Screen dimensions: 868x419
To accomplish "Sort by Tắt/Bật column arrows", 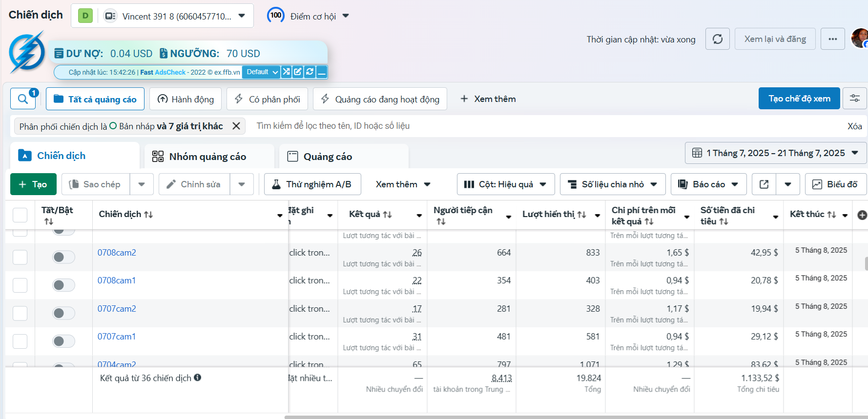I will [x=48, y=221].
